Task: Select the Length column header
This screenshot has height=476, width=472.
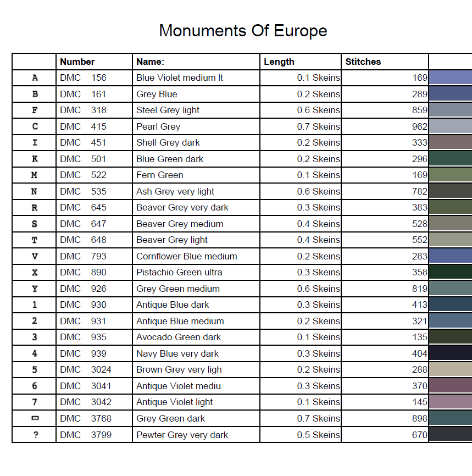Action: (x=279, y=62)
